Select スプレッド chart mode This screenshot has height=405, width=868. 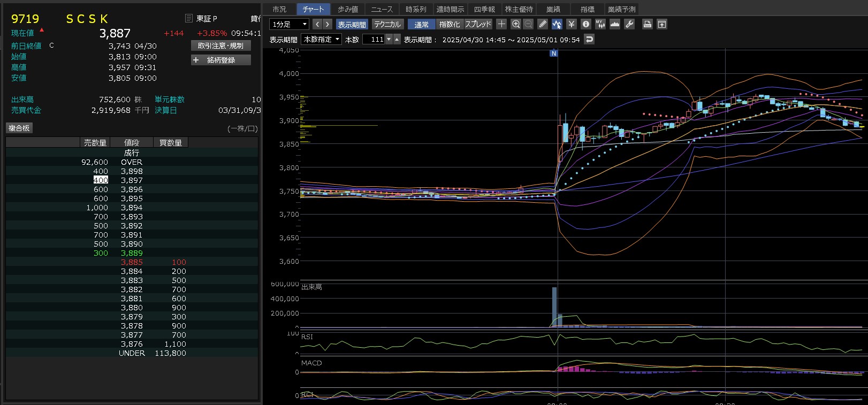coord(478,24)
